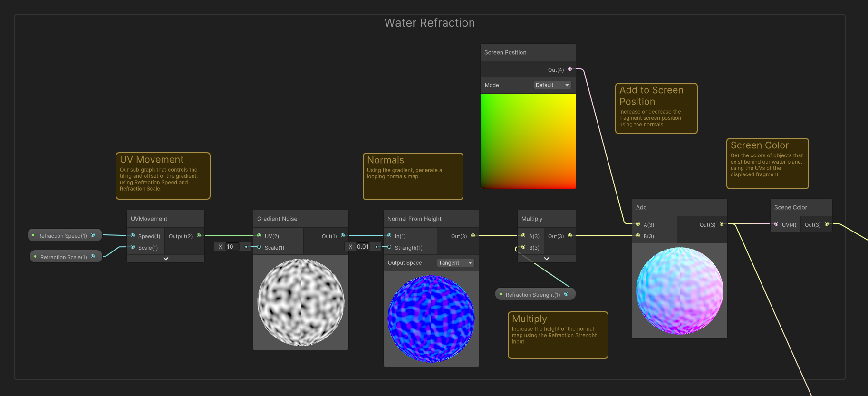Image resolution: width=868 pixels, height=396 pixels.
Task: Click UVMovement Output(2) port
Action: coord(199,236)
